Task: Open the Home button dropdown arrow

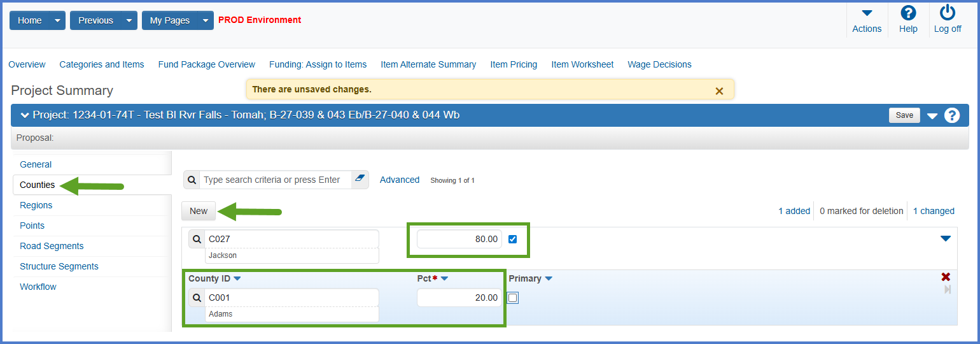Action: (58, 20)
